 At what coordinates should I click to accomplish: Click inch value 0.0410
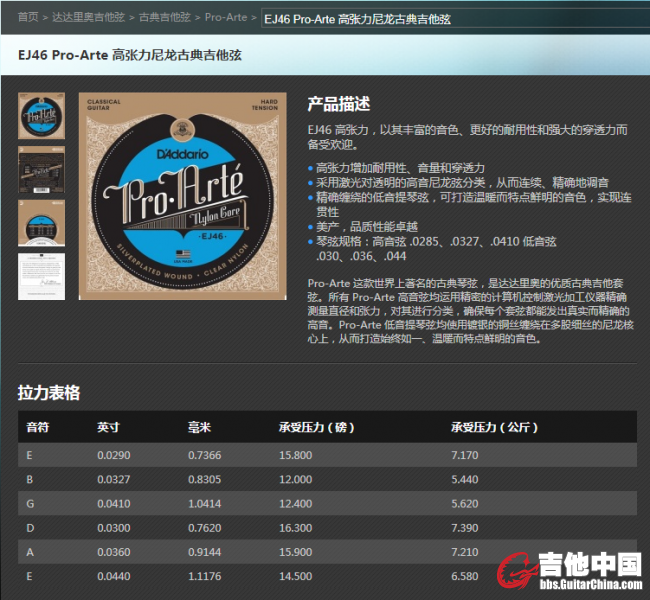point(114,504)
